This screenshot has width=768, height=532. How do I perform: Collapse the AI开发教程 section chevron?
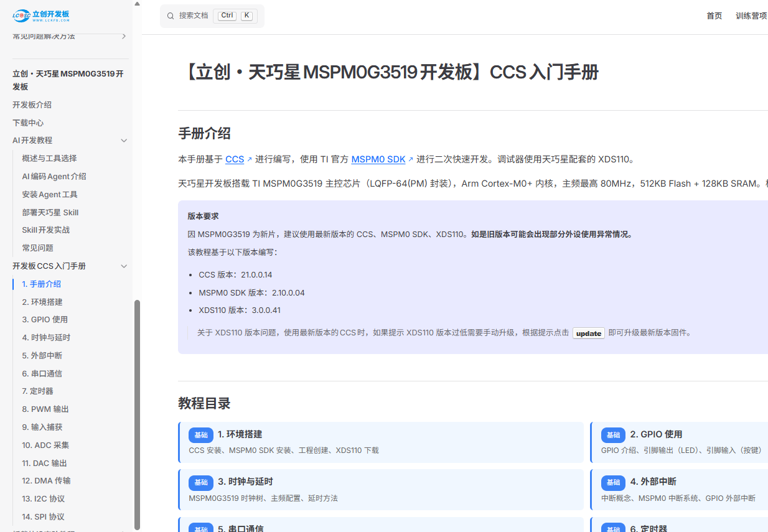(124, 141)
